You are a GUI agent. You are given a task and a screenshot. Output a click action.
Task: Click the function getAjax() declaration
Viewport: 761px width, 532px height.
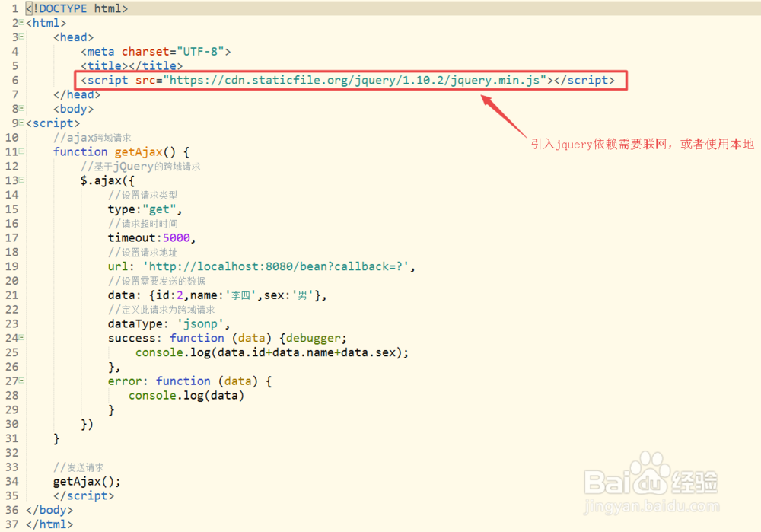click(121, 152)
